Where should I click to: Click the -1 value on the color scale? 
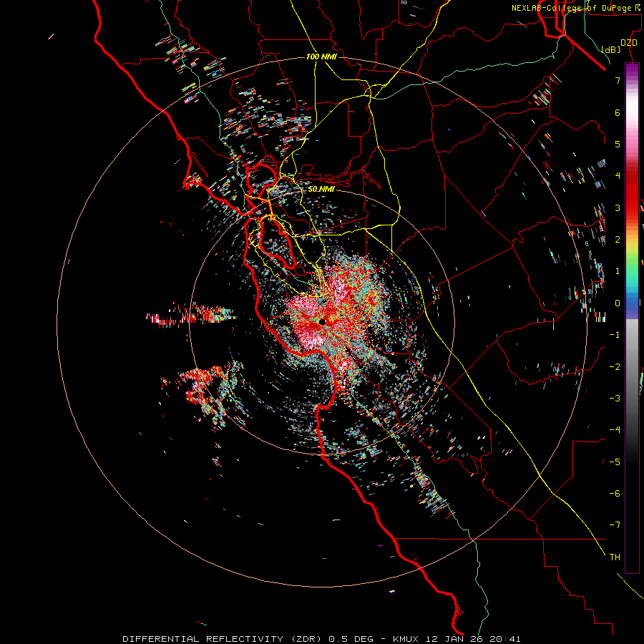pyautogui.click(x=615, y=334)
